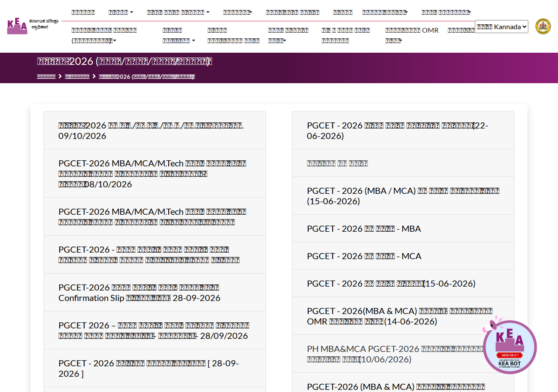558x392 pixels.
Task: Click the Karnataka government emblem icon
Action: pos(543,26)
